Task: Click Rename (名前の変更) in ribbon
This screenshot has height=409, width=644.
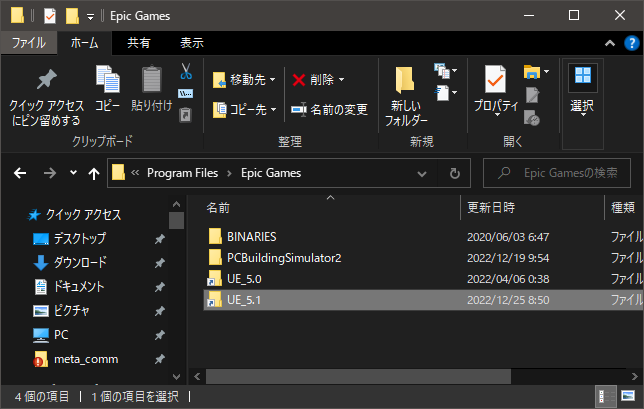Action: (x=329, y=110)
